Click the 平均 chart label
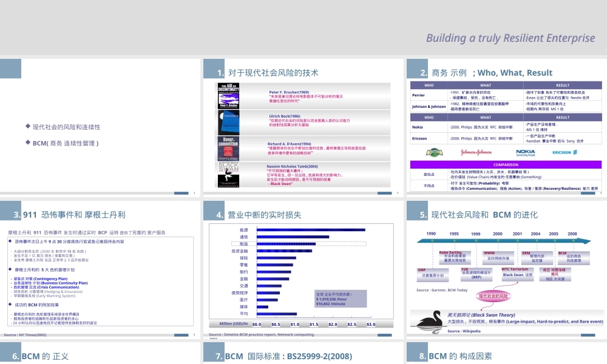Screen dimensions: 607x364 pyautogui.click(x=243, y=314)
